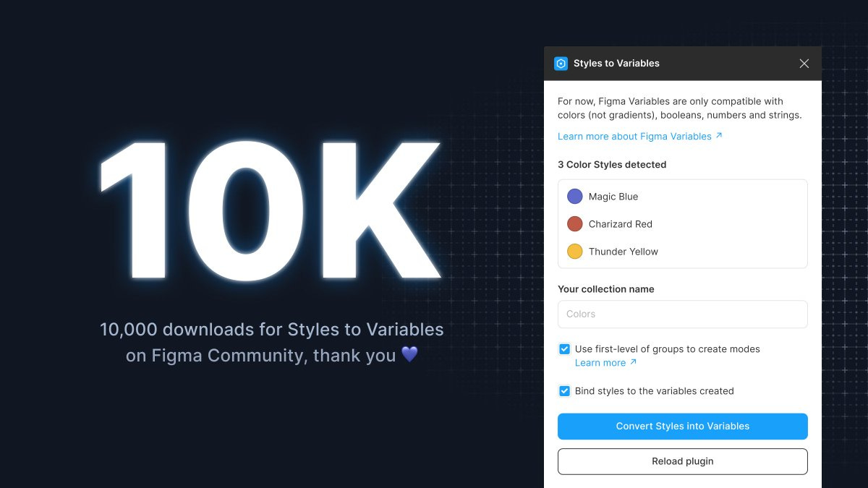The image size is (868, 488).
Task: Open Learn more about Figma Variables link
Action: click(640, 137)
